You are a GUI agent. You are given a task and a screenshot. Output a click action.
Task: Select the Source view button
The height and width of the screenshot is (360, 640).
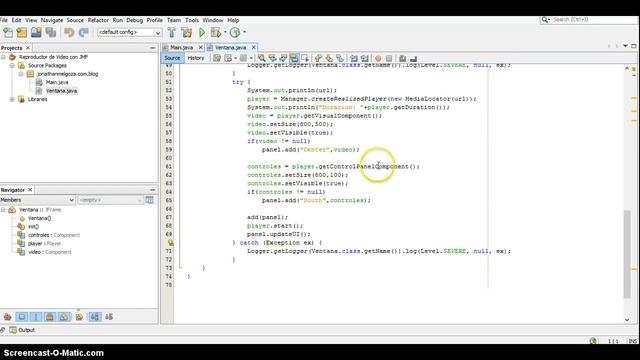(x=172, y=58)
